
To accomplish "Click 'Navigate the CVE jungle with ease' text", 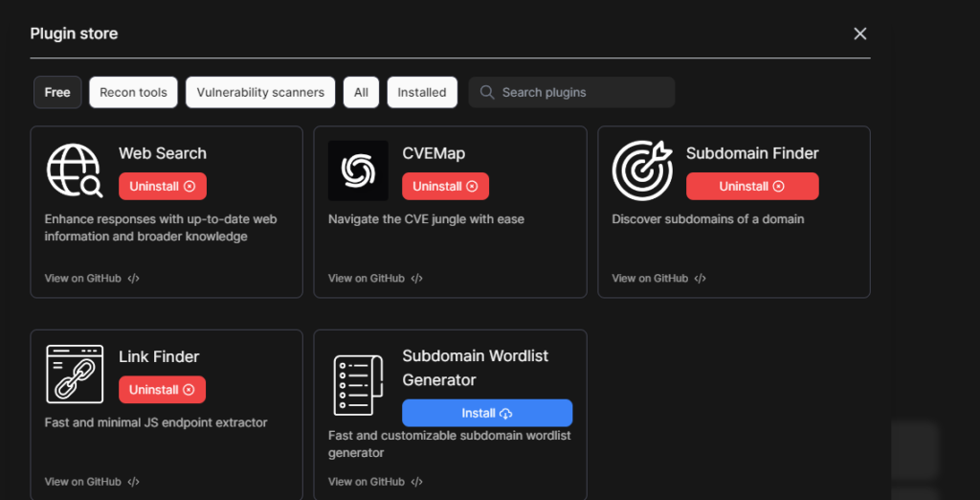I will 426,219.
